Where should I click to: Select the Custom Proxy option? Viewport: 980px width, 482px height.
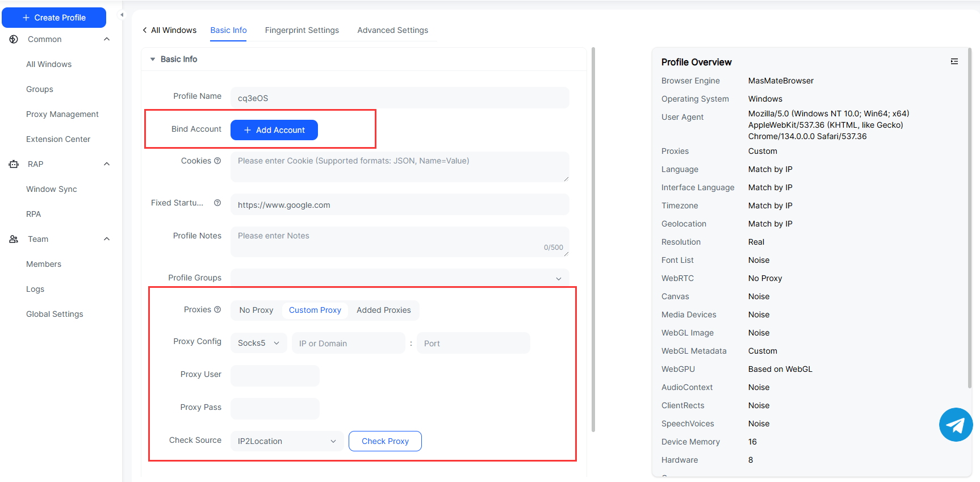point(315,310)
